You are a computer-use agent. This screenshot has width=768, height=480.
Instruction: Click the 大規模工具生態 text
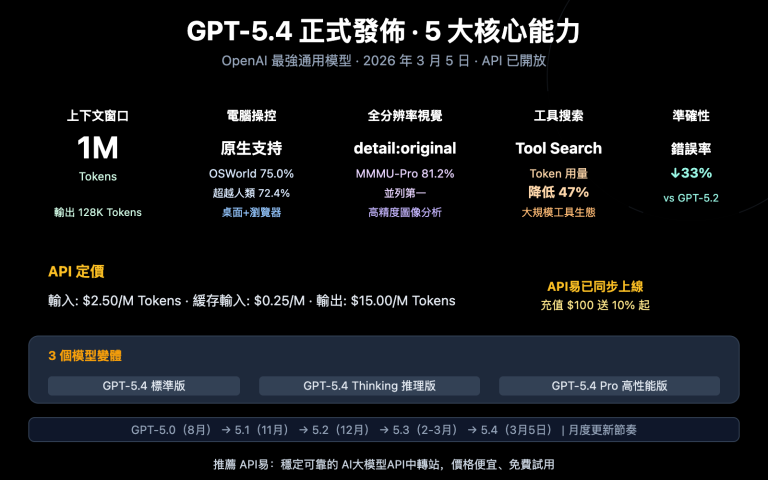tap(558, 213)
